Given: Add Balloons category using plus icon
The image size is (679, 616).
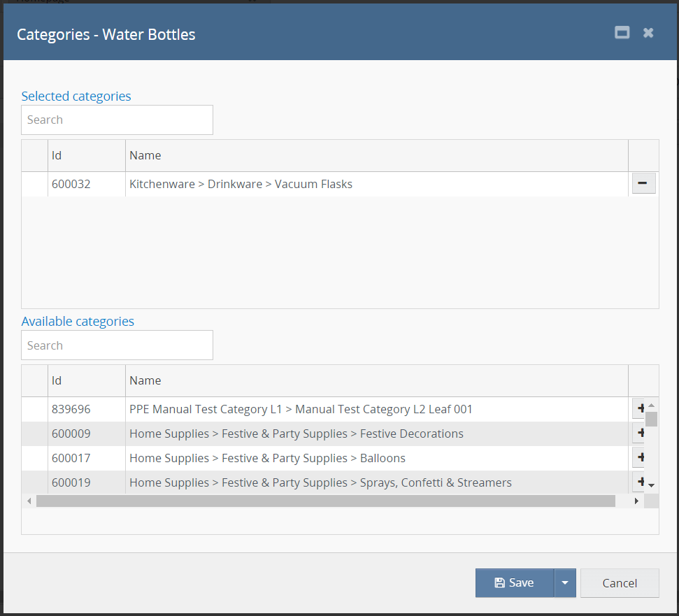Looking at the screenshot, I should (640, 458).
